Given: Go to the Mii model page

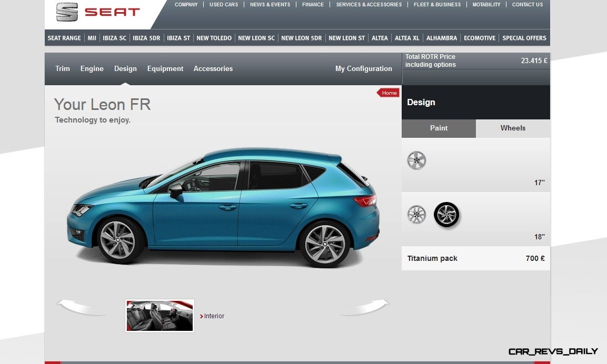Looking at the screenshot, I should point(92,38).
